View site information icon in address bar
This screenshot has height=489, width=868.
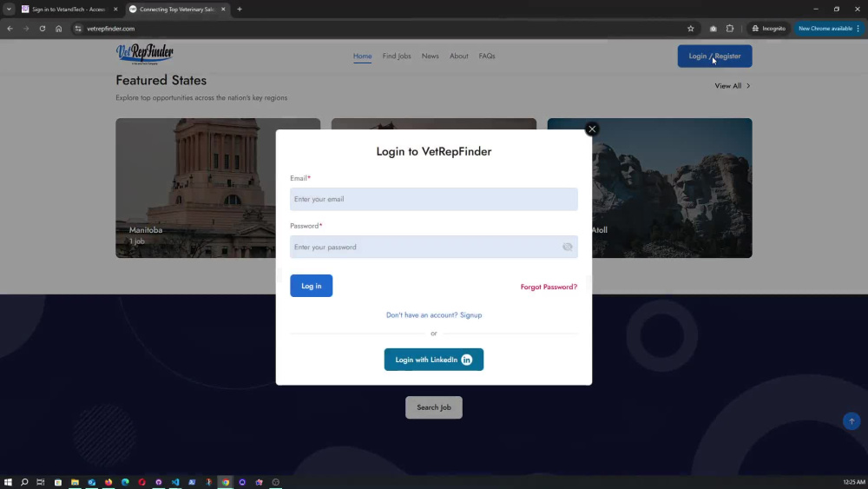78,29
